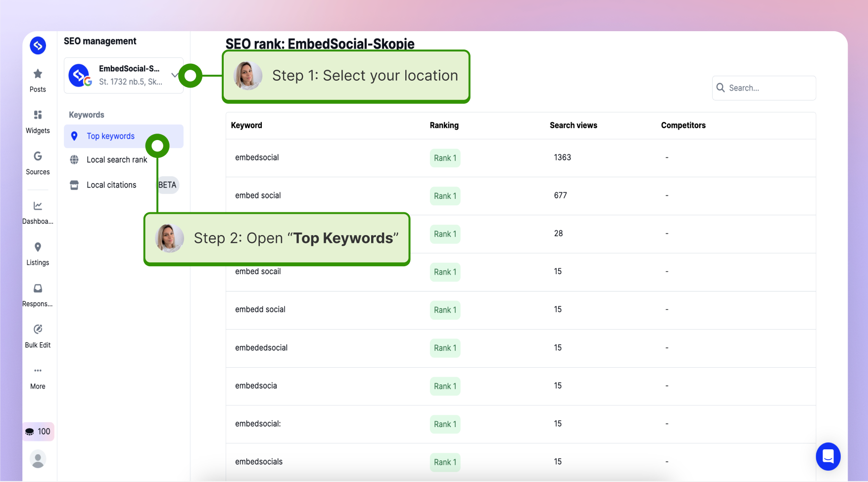
Task: Select the embedd social keyword row
Action: pyautogui.click(x=521, y=310)
